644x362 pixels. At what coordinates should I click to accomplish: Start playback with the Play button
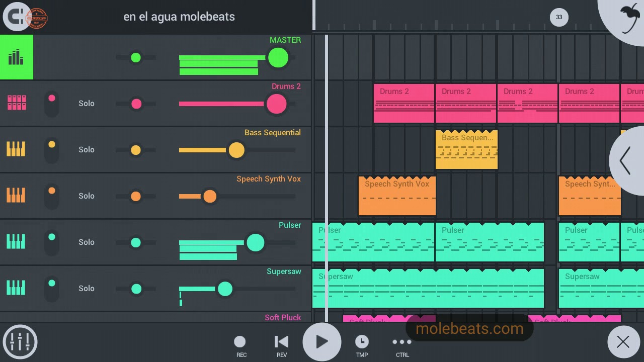click(x=321, y=342)
